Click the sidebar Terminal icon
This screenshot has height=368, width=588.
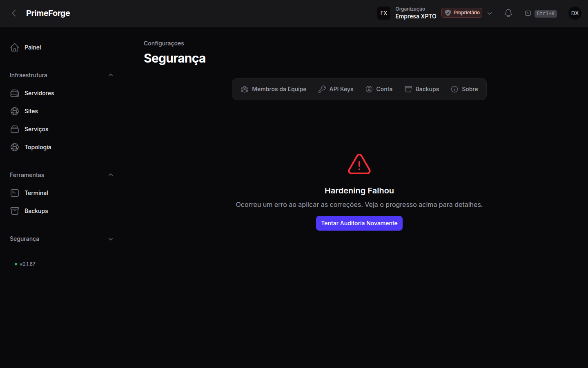tap(15, 193)
